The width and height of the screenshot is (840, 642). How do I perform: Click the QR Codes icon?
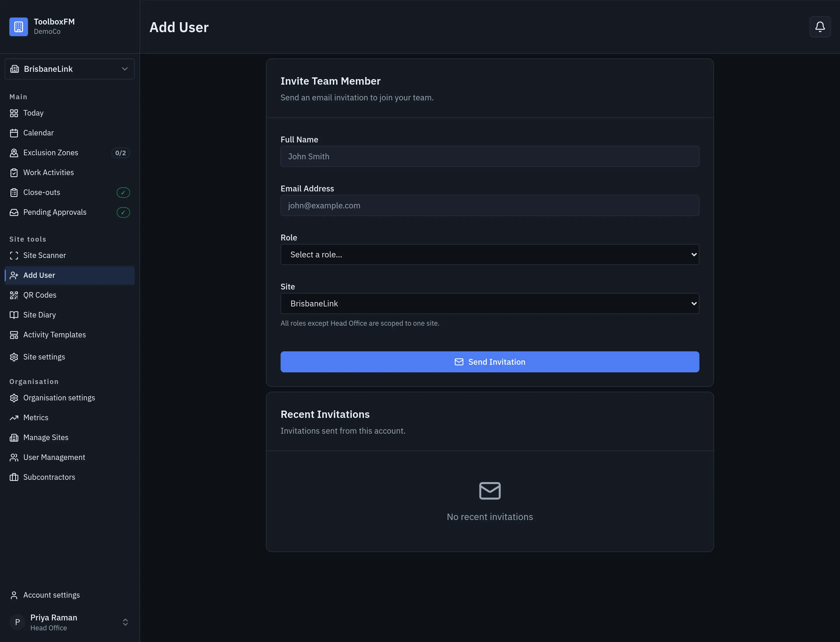click(x=14, y=295)
